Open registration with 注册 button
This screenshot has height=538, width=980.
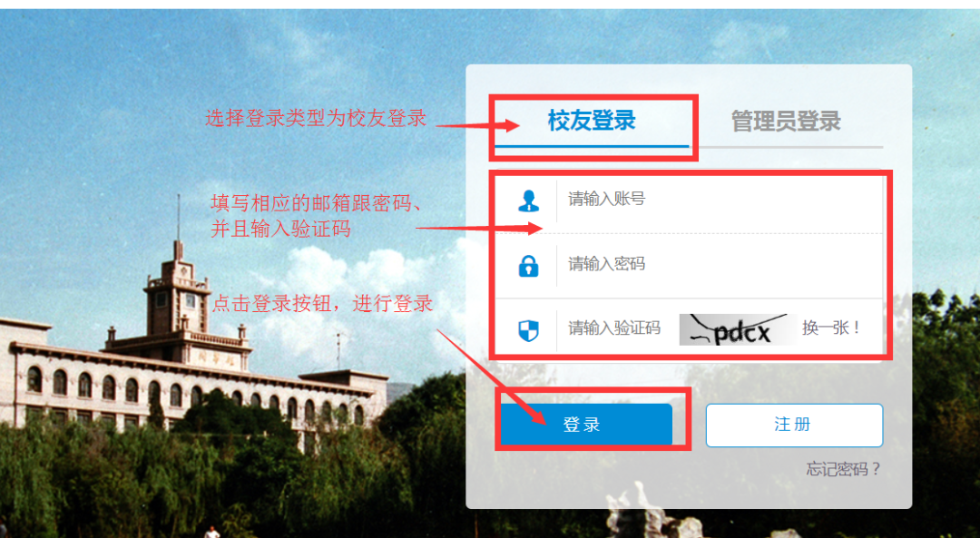click(x=794, y=425)
